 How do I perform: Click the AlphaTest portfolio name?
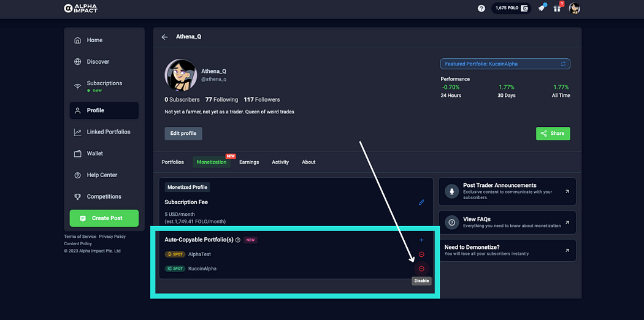click(199, 254)
